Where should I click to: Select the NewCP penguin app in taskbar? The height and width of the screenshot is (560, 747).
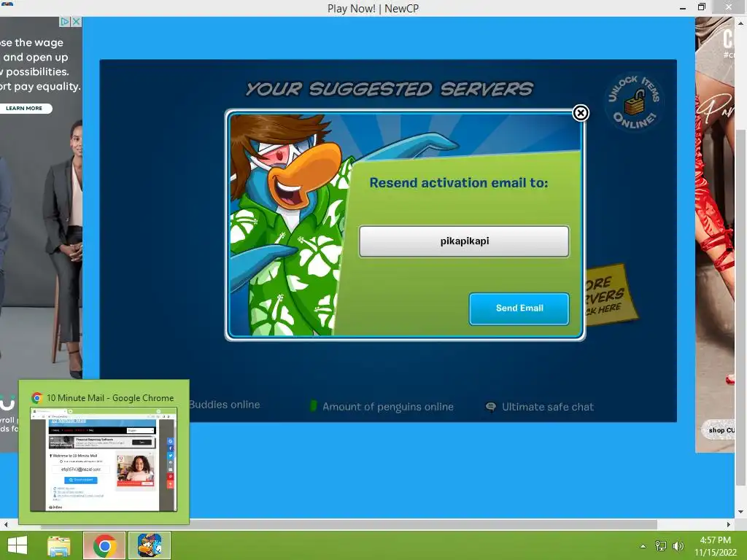(150, 545)
